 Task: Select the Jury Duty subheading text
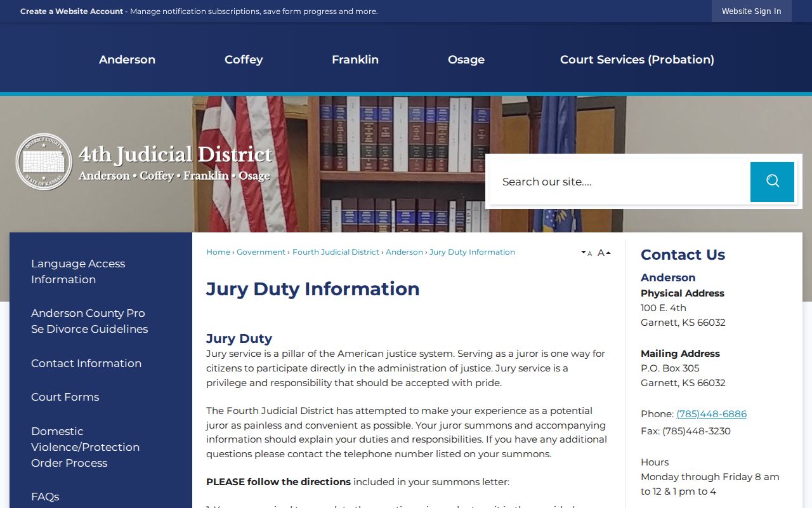point(239,338)
